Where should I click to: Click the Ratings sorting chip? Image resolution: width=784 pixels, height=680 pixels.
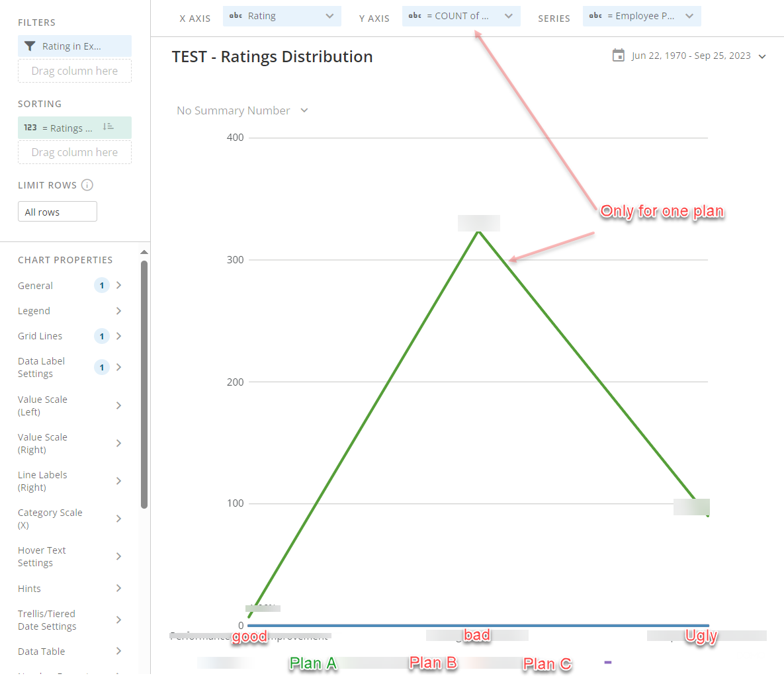(75, 128)
